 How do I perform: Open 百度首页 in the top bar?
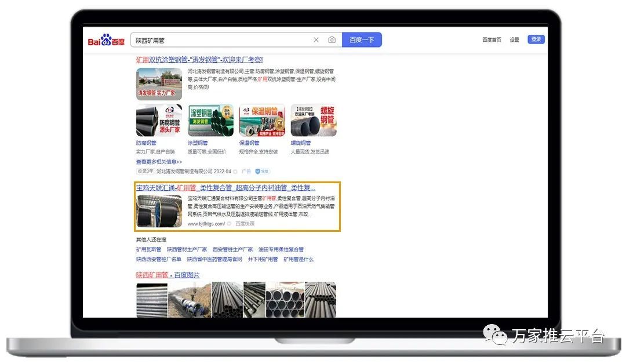(492, 40)
